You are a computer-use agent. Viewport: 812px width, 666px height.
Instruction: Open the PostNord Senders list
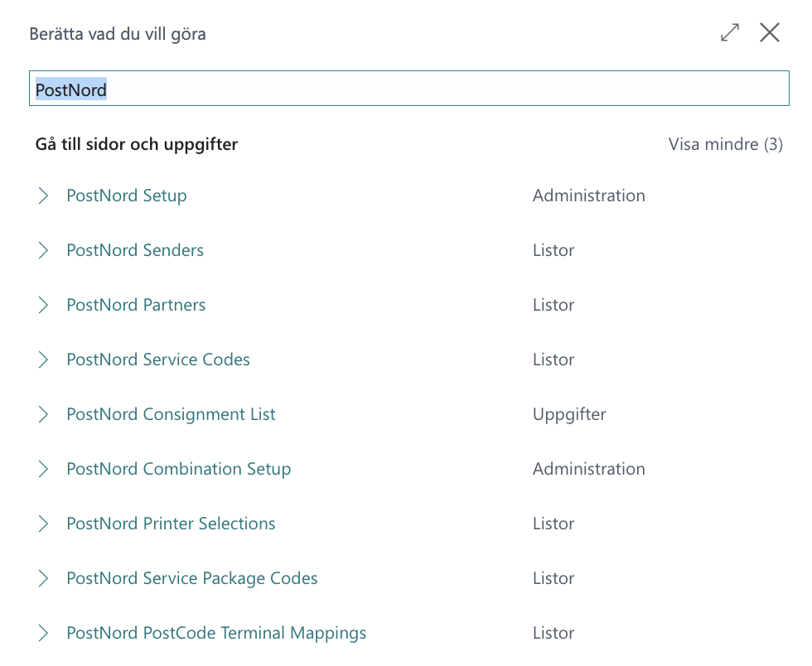pos(135,251)
